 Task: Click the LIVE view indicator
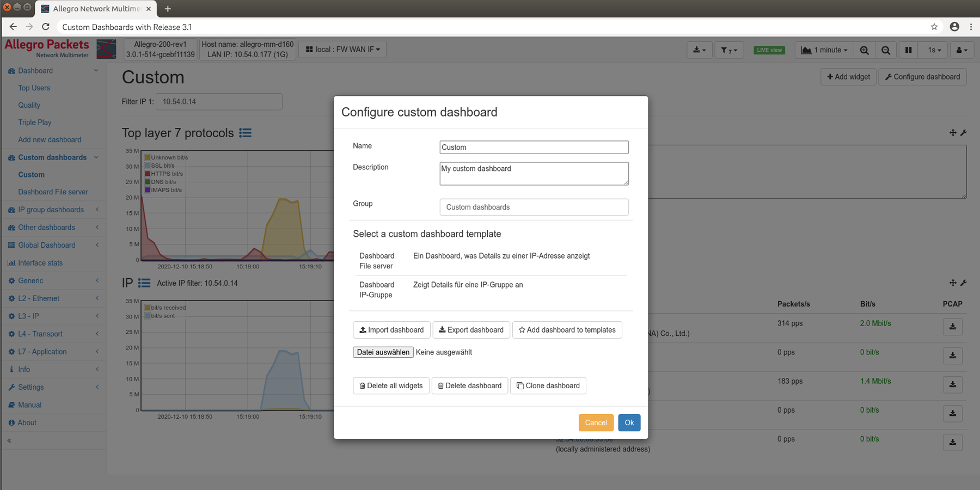[x=769, y=50]
